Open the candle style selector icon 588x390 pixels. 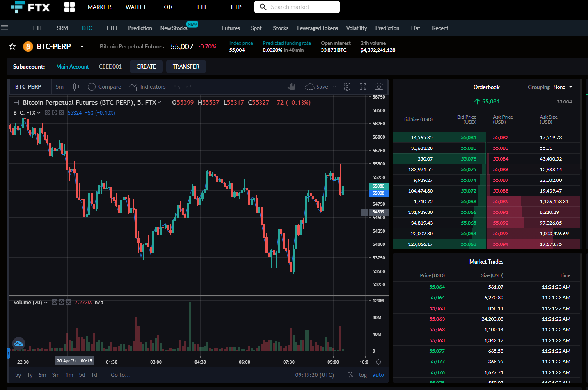point(76,87)
